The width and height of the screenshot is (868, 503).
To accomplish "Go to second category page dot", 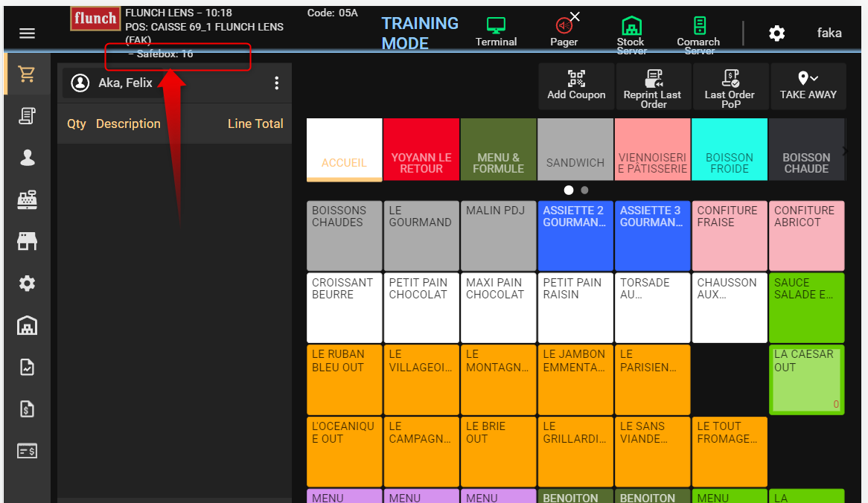I will click(584, 190).
